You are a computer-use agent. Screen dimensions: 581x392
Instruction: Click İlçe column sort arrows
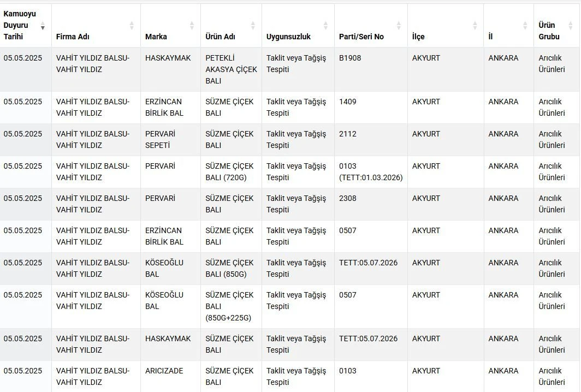point(475,26)
